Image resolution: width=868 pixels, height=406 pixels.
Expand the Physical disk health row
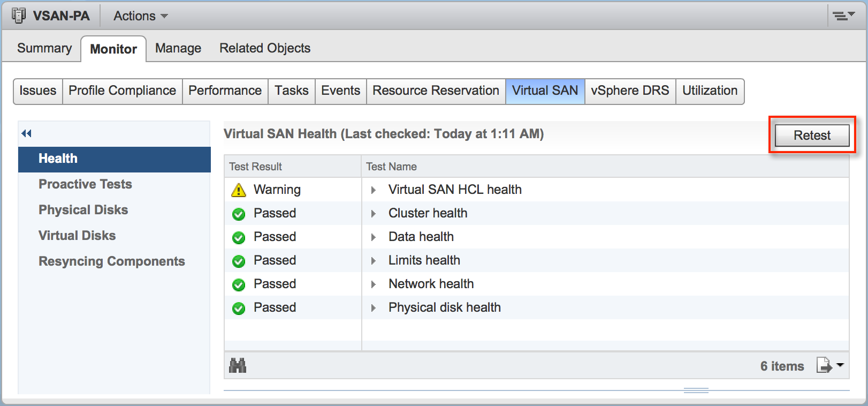pyautogui.click(x=374, y=308)
